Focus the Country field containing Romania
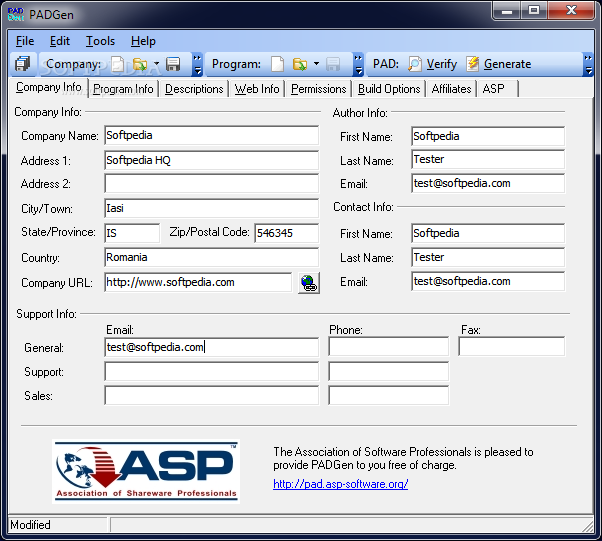 [211, 257]
